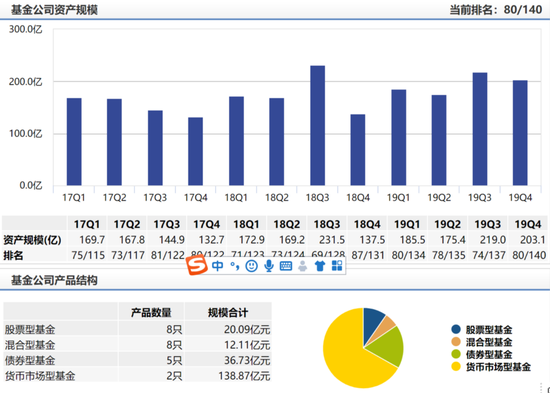Click the 混合型基金 table row label
Viewport: 550px width, 393px height.
click(30, 345)
